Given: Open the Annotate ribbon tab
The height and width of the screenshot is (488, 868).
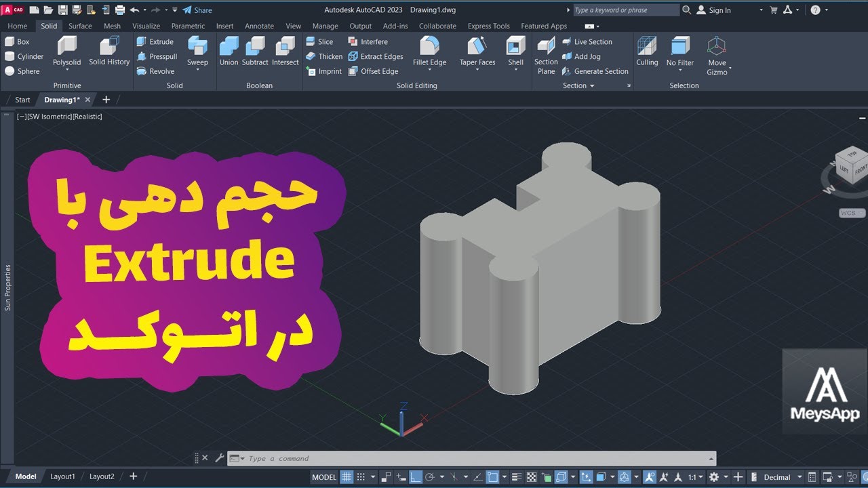Looking at the screenshot, I should click(x=259, y=26).
